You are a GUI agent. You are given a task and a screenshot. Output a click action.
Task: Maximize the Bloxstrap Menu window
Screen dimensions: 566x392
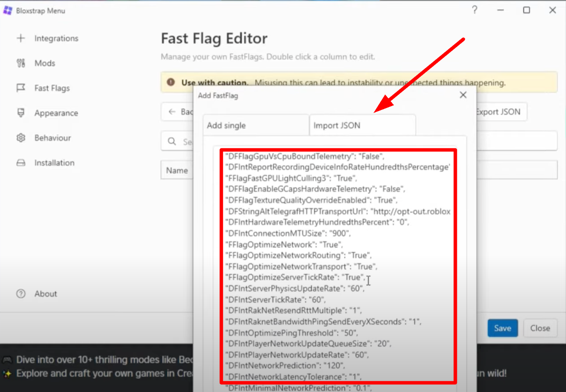point(526,10)
